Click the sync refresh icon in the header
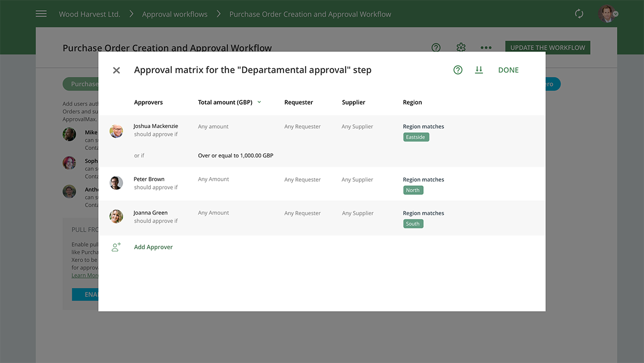The height and width of the screenshot is (363, 644). [579, 13]
